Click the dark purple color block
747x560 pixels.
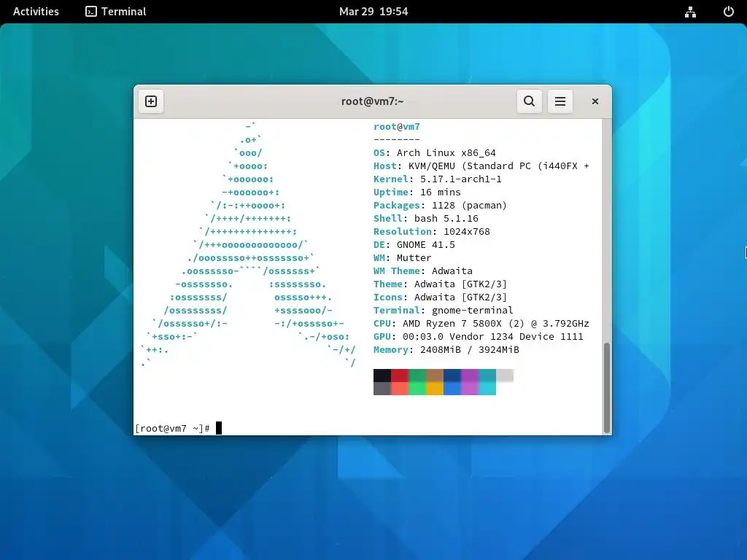[x=470, y=376]
